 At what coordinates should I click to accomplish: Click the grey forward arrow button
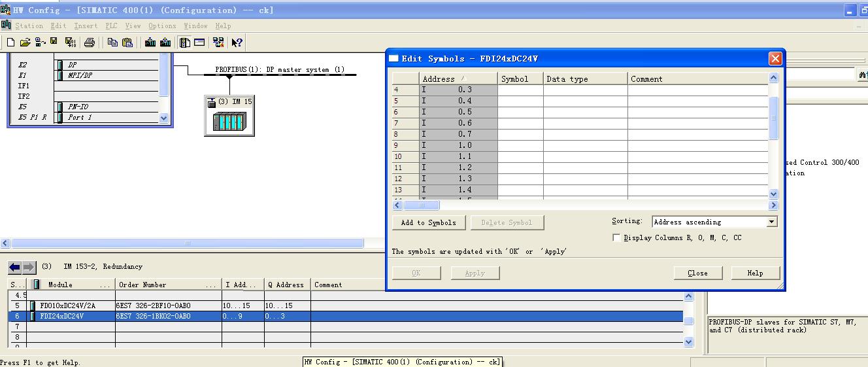tap(29, 267)
